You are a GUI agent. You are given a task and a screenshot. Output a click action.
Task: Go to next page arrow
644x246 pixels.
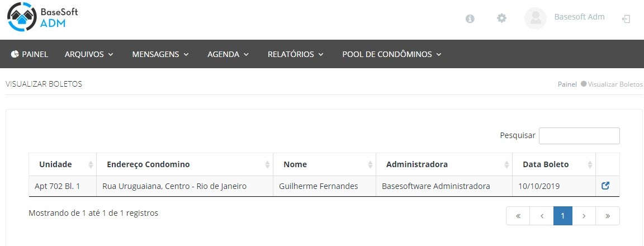click(584, 216)
